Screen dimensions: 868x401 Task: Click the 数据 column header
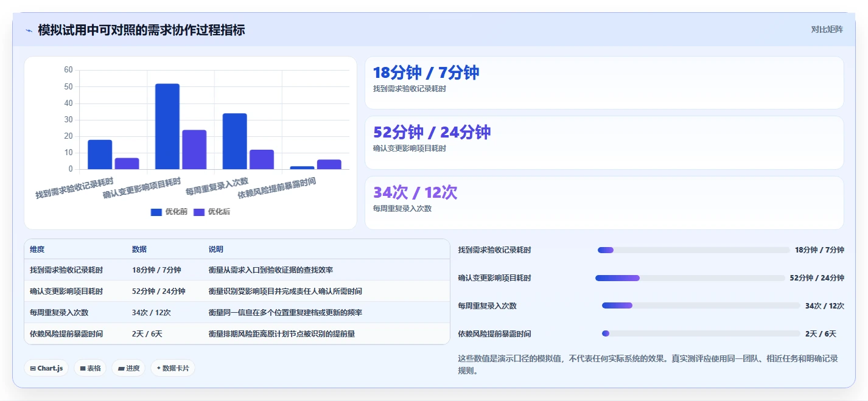coord(139,249)
